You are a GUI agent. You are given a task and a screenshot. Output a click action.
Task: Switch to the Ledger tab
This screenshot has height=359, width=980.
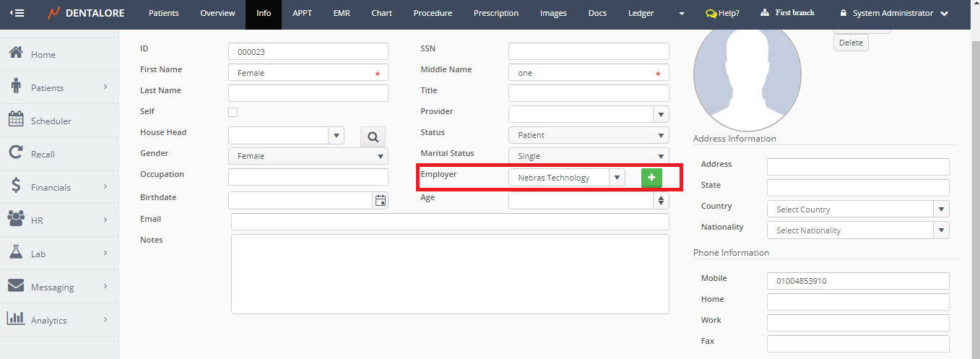tap(641, 13)
